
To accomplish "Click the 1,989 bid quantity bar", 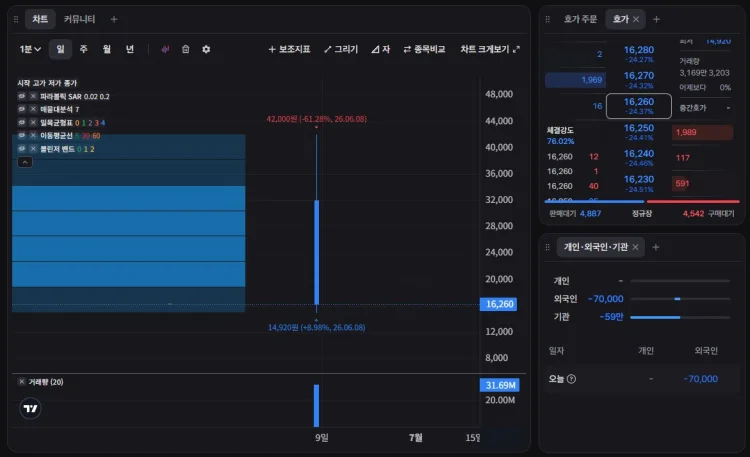I will [703, 132].
